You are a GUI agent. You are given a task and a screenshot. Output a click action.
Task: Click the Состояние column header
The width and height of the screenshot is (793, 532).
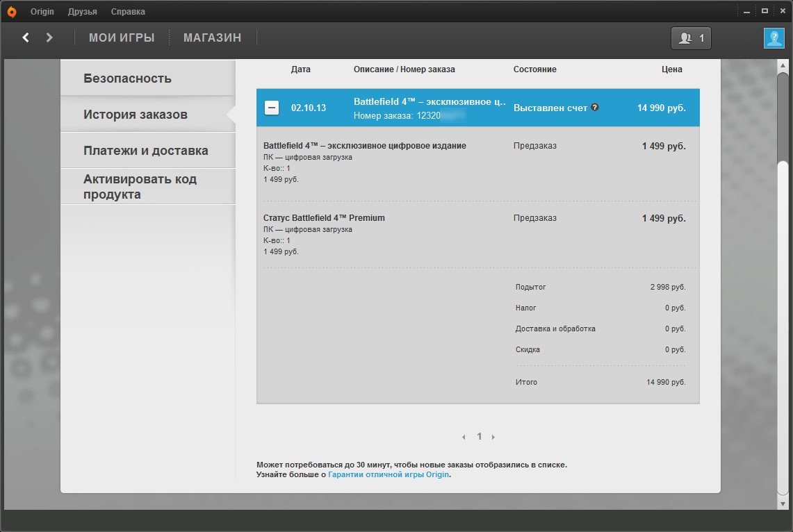click(534, 69)
